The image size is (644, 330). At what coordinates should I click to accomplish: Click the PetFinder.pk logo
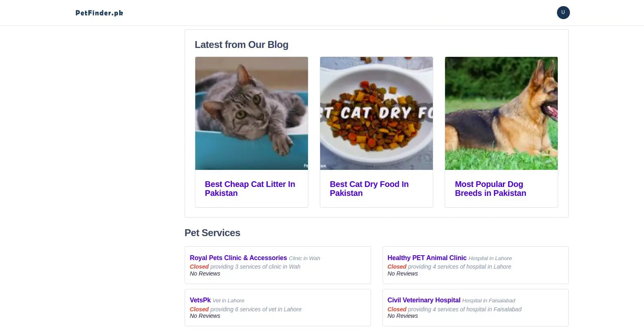99,13
